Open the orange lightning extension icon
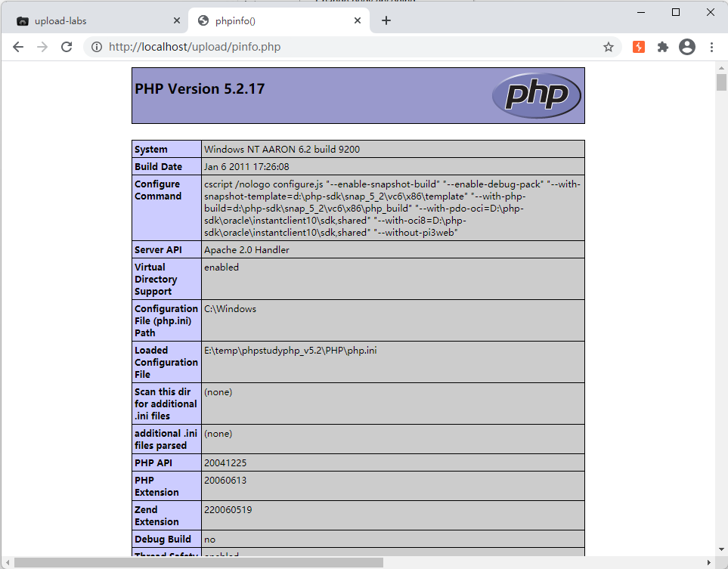The image size is (728, 569). point(639,47)
